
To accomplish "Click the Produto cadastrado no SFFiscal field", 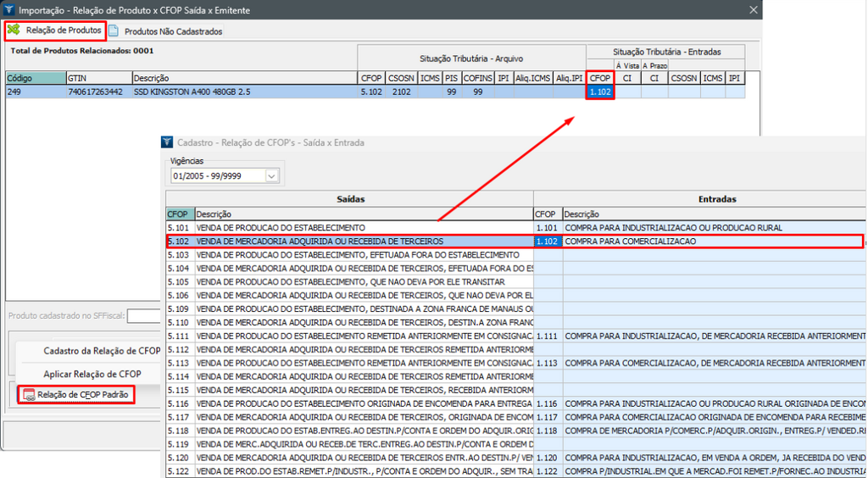I will click(x=143, y=316).
